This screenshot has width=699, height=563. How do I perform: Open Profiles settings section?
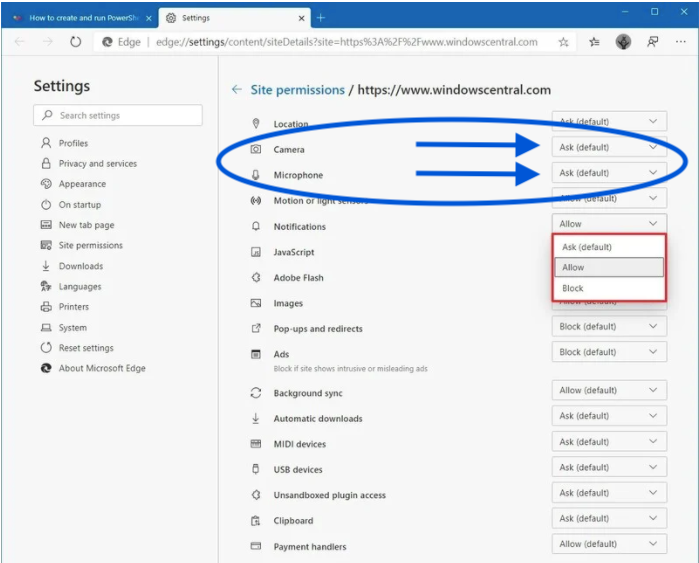click(65, 143)
